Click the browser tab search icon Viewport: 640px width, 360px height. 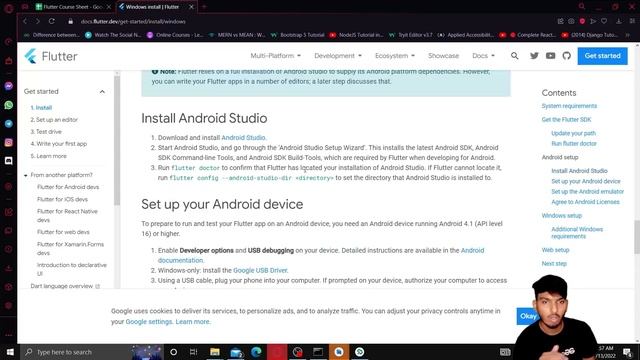[582, 7]
